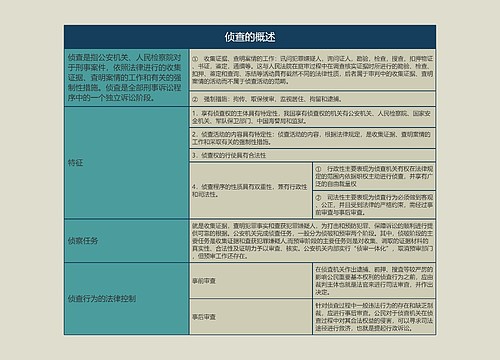This screenshot has height=360, width=500.
Task: Select the cell starting ② 强制措施
Action: point(313,99)
